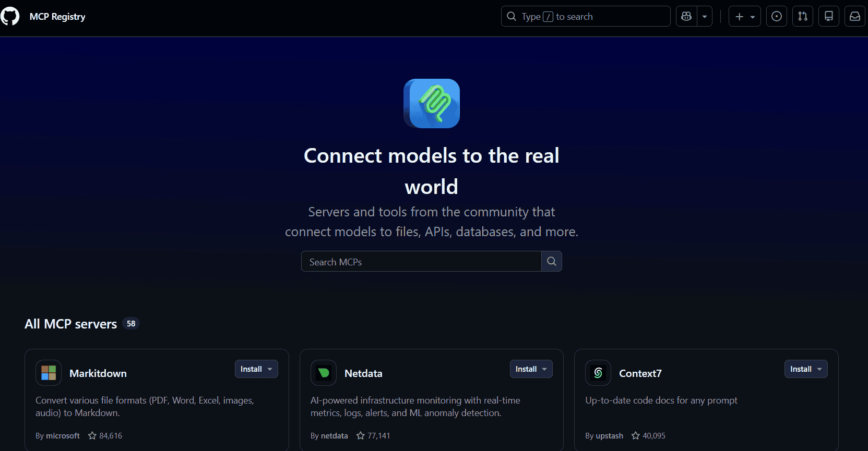Open the Create new plus menu
The height and width of the screenshot is (451, 868).
(745, 17)
